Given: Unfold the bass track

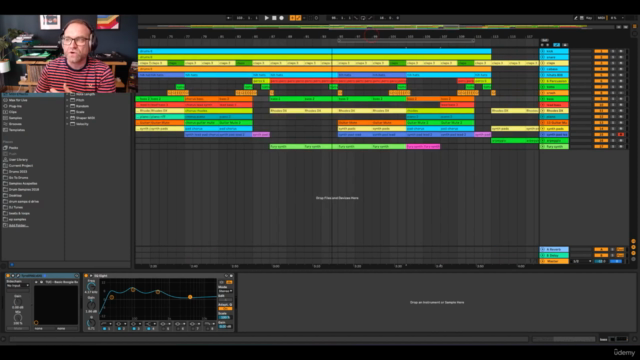Looking at the screenshot, I should (x=542, y=99).
